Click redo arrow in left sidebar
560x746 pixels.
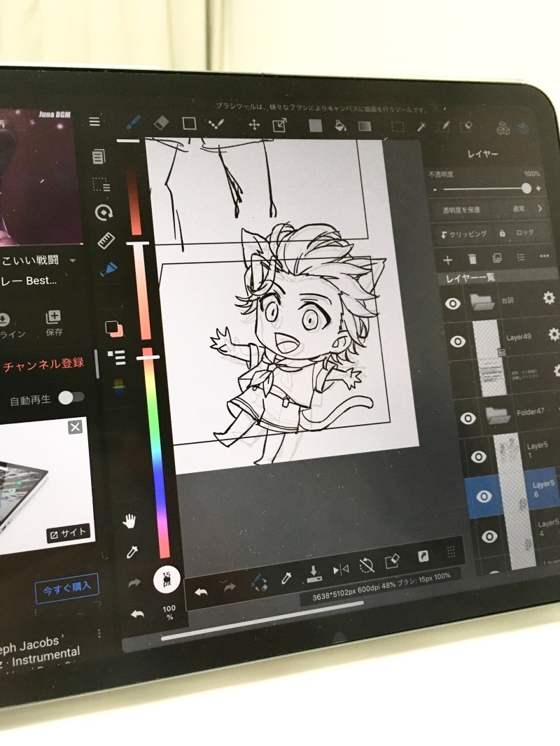[134, 583]
